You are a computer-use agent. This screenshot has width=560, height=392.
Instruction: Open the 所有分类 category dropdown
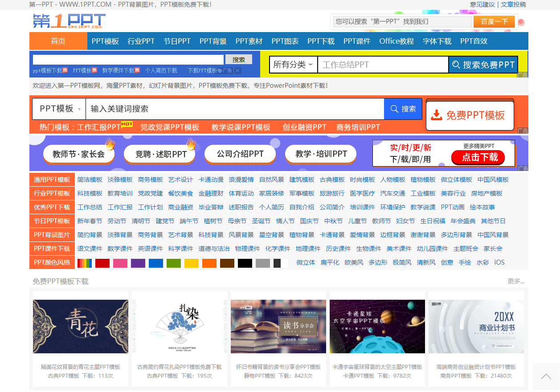click(x=292, y=64)
